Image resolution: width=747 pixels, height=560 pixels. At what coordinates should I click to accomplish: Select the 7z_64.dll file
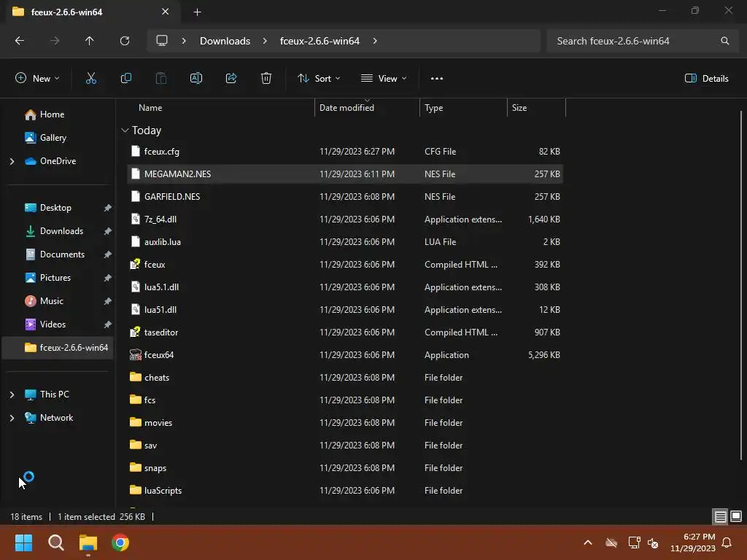click(x=160, y=219)
